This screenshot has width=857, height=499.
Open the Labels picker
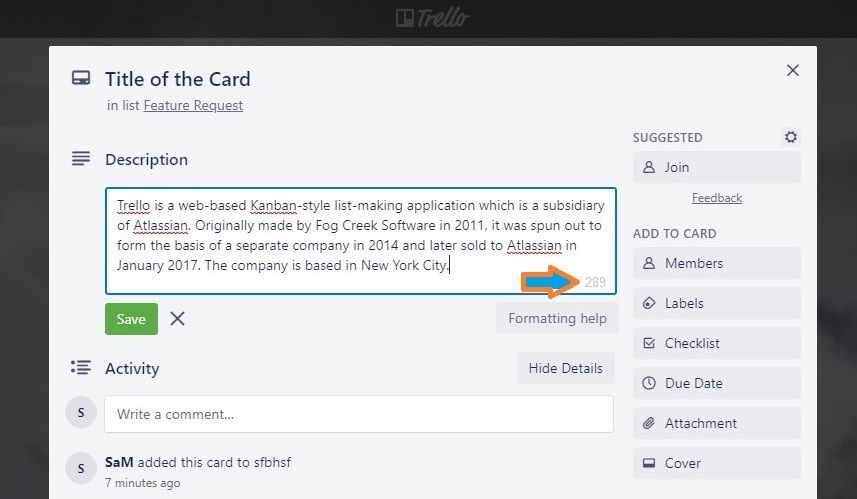point(717,303)
